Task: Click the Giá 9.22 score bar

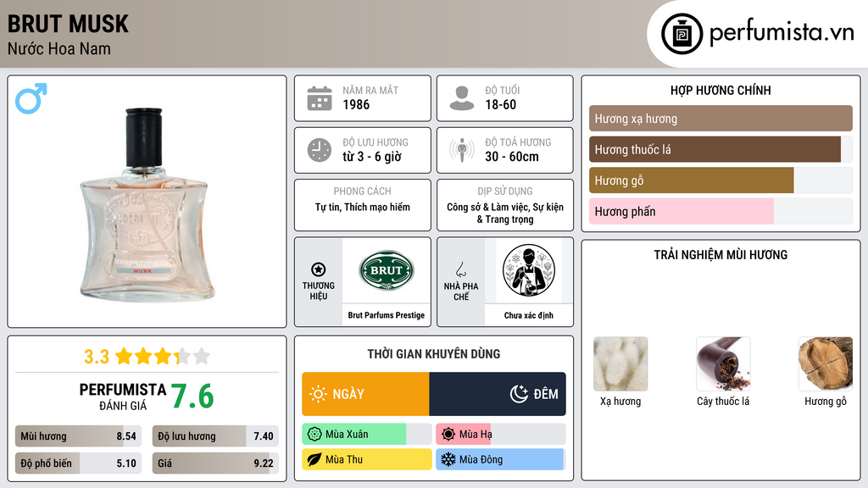Action: (215, 463)
